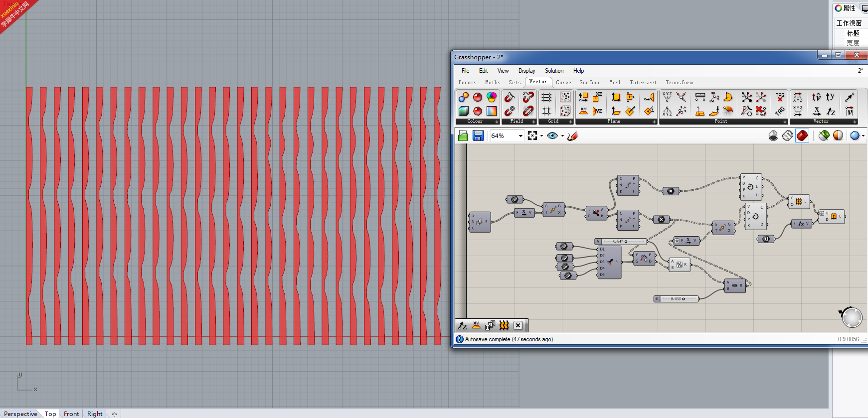
Task: Open the File menu in Grasshopper
Action: tap(465, 71)
